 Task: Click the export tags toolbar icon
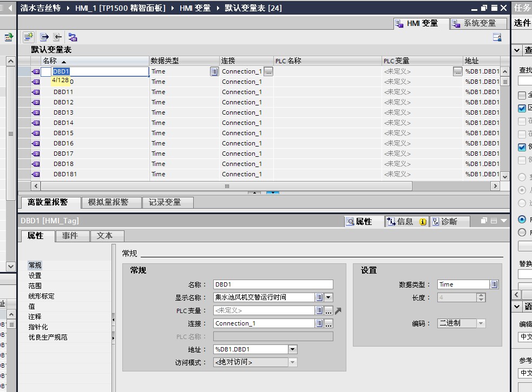click(44, 37)
